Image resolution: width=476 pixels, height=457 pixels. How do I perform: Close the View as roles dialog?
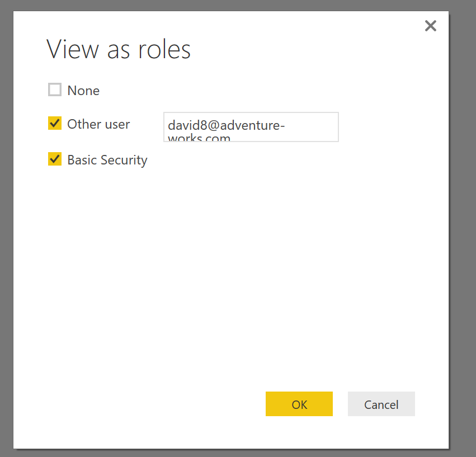[x=430, y=26]
